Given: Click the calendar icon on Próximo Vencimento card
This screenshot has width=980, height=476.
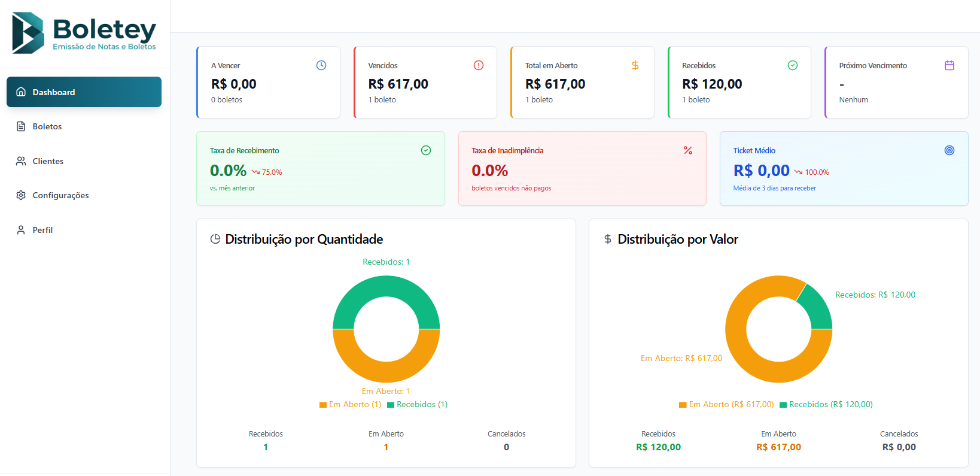Looking at the screenshot, I should pos(949,65).
